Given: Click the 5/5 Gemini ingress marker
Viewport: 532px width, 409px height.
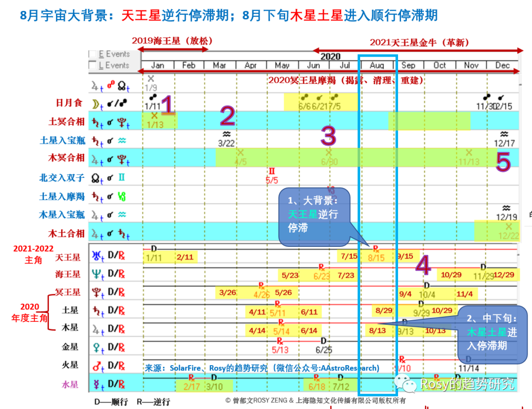Looking at the screenshot, I should [x=272, y=176].
